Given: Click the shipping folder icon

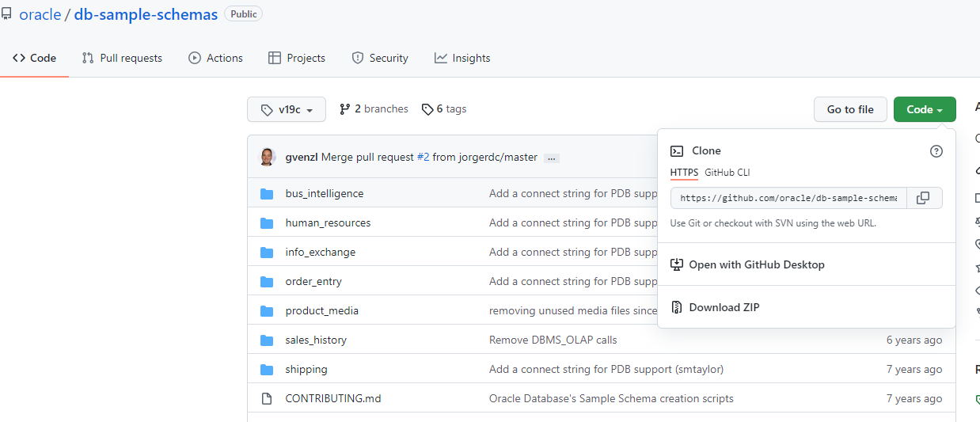Looking at the screenshot, I should point(267,369).
